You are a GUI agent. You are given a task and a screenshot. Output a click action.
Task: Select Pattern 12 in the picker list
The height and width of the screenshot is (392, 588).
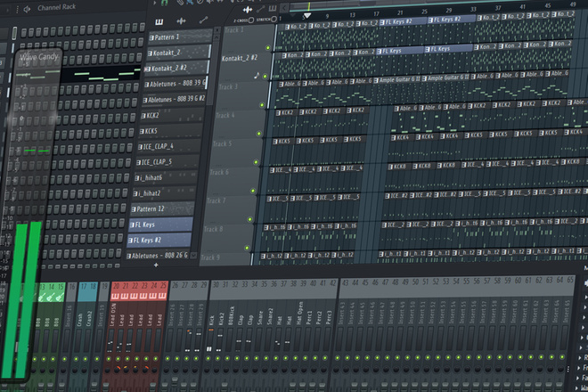point(163,209)
